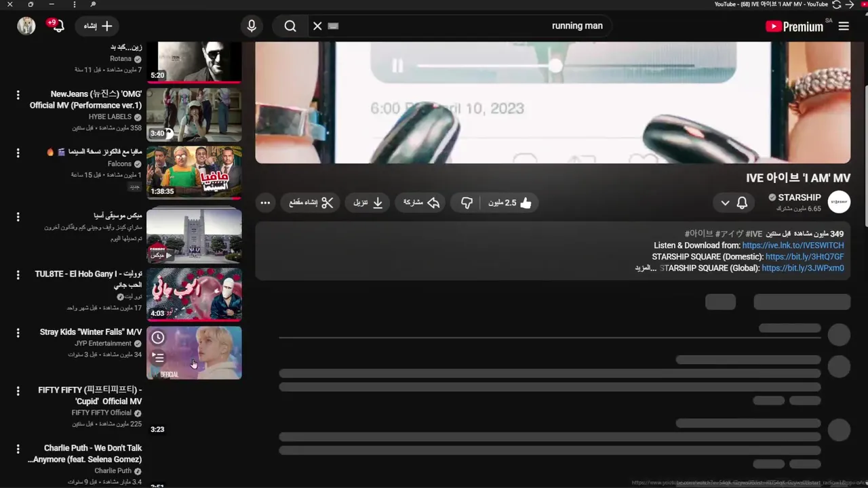The image size is (868, 488).
Task: Go to YouTube Premium home logo
Action: (x=795, y=26)
